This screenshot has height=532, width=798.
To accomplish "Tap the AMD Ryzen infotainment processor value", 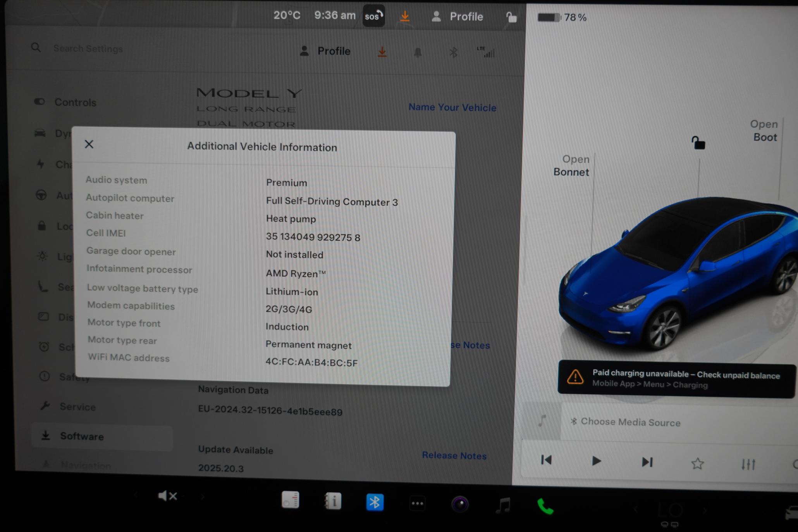I will click(296, 273).
